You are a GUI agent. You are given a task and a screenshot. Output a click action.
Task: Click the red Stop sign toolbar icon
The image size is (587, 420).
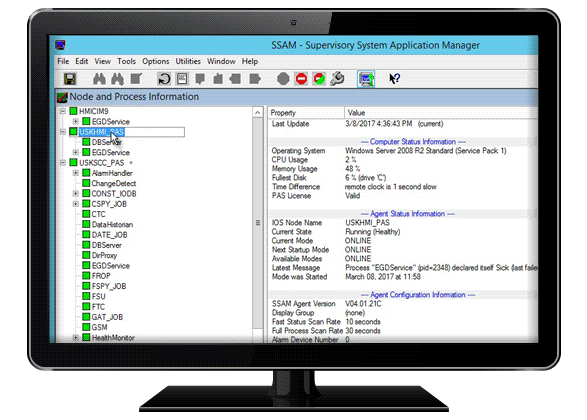point(301,79)
